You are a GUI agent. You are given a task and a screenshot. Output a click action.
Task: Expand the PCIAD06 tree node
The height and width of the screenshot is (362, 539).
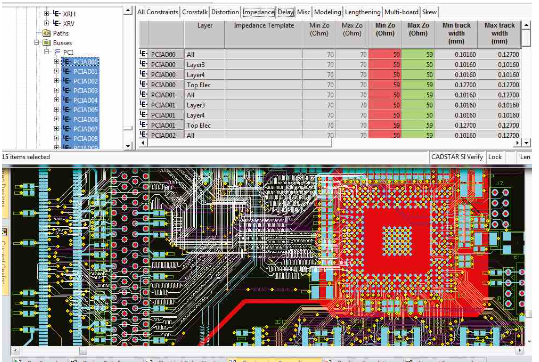pyautogui.click(x=56, y=119)
